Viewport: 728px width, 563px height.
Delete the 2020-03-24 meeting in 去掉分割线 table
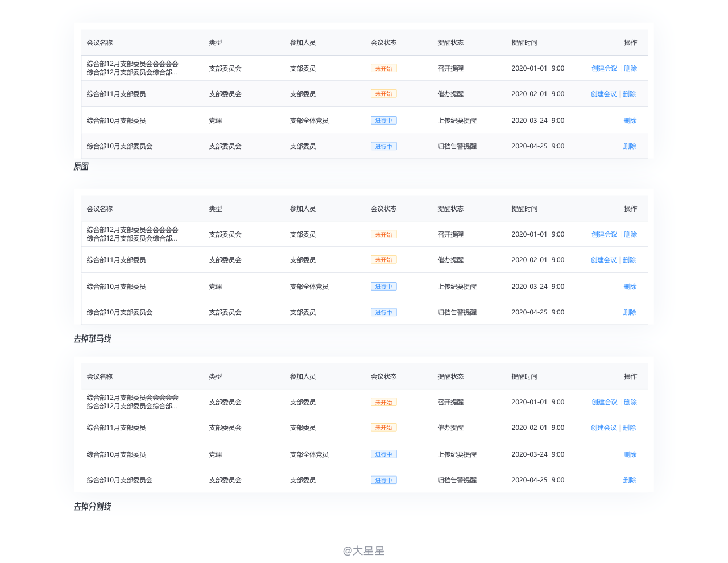click(630, 454)
